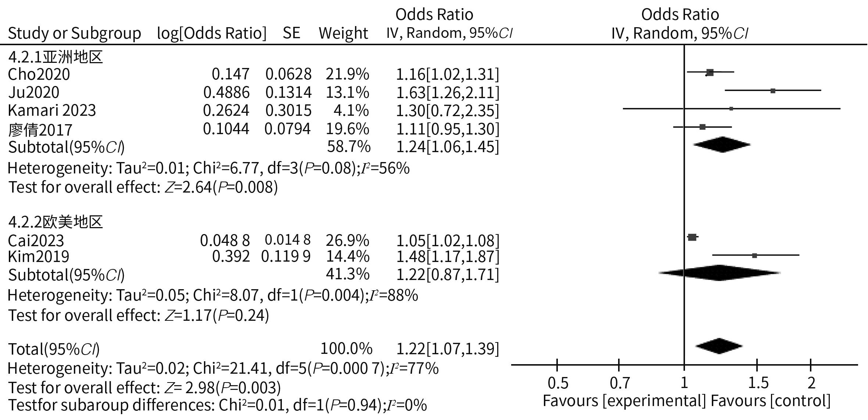Click the log[Odds Ratio] column header
Screen dimensions: 868x420
(212, 33)
